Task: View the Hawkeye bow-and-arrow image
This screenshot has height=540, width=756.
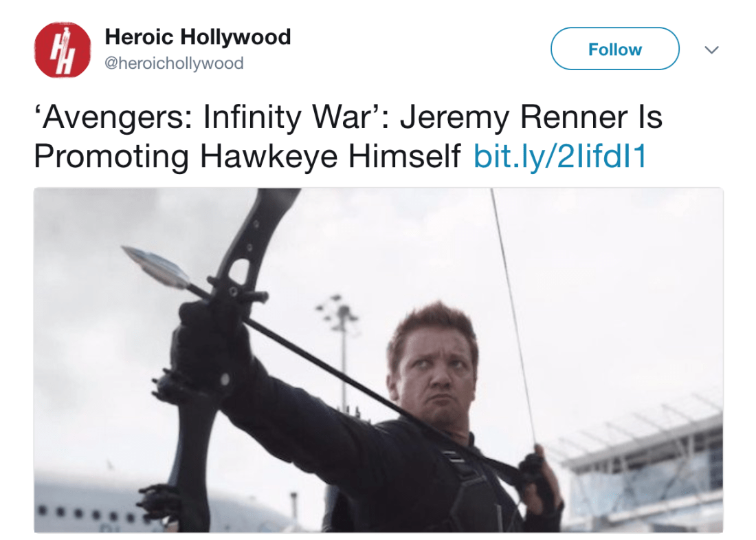Action: (x=378, y=360)
